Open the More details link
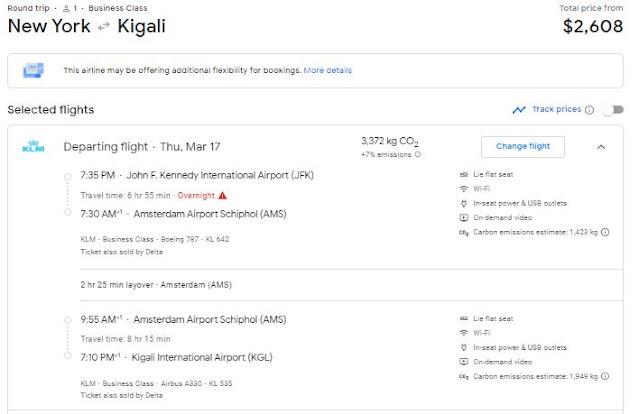The image size is (639, 414). (328, 71)
